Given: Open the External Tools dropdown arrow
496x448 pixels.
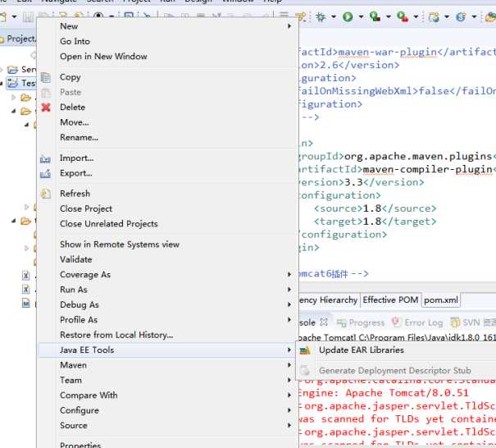Looking at the screenshot, I should coord(416,16).
